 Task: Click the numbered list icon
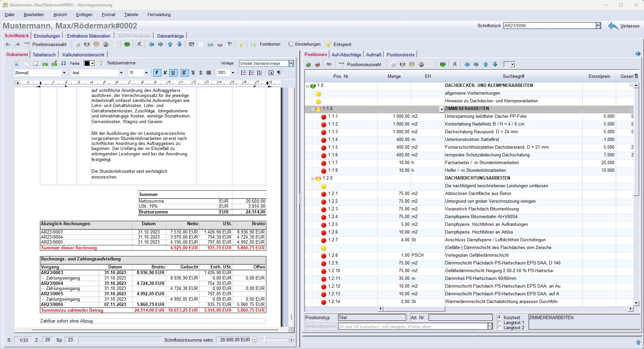pyautogui.click(x=244, y=73)
